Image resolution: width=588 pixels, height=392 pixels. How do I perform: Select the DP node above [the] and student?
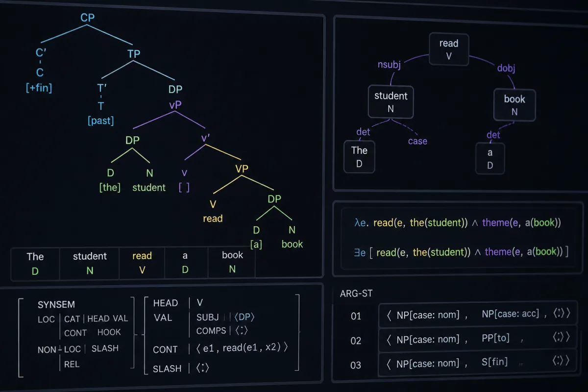click(132, 140)
